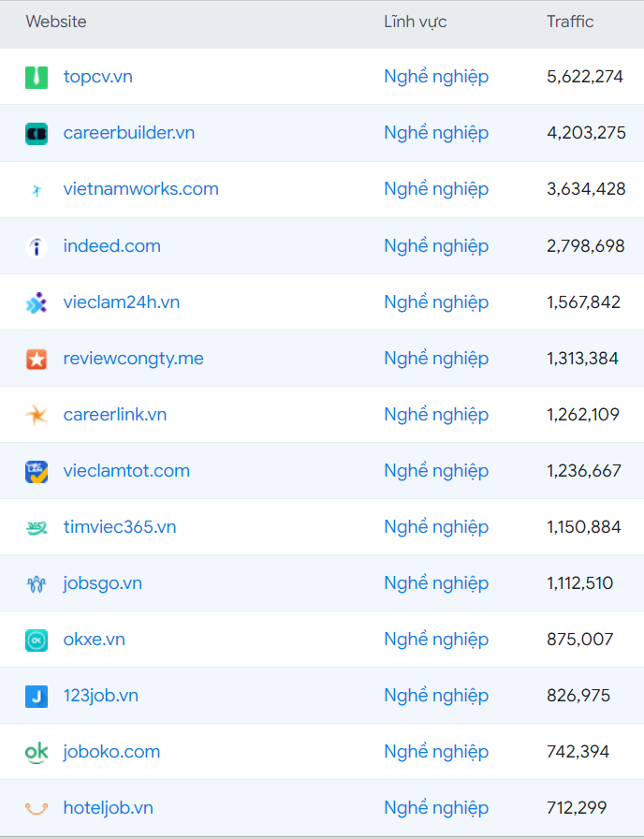Viewport: 644px width, 839px height.
Task: Select the traffic value 712,299
Action: (x=577, y=808)
